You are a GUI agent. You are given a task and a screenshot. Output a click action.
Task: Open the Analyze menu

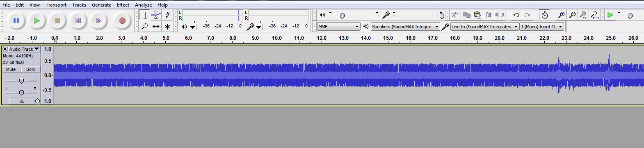coord(144,5)
